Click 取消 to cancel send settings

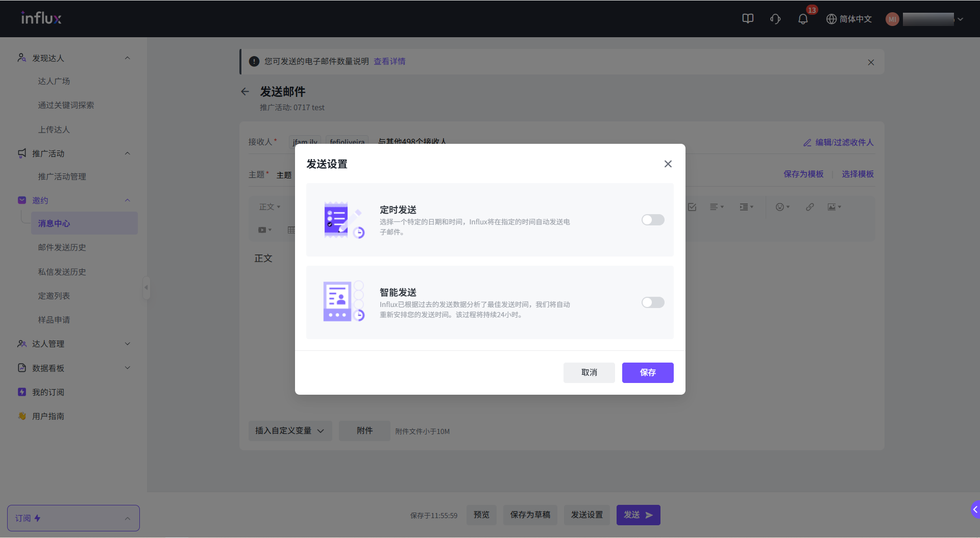tap(589, 372)
